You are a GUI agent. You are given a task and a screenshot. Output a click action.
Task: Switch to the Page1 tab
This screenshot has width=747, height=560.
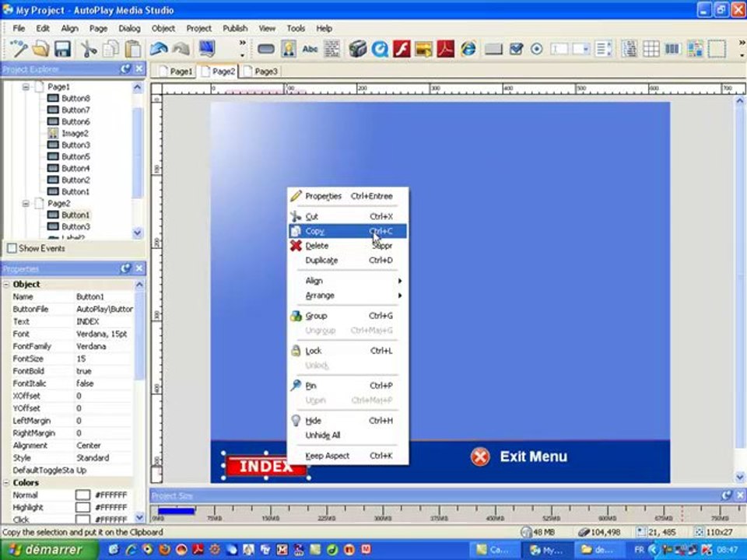pos(175,72)
